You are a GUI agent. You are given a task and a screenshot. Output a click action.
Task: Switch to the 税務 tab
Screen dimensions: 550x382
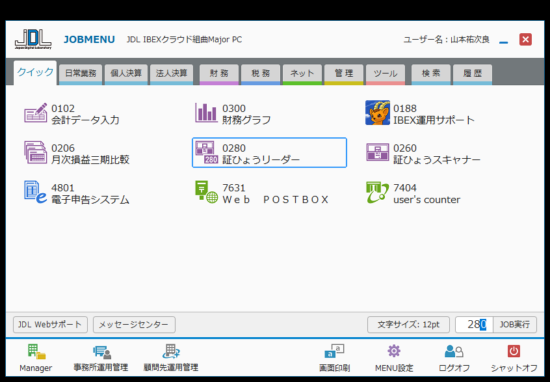click(261, 74)
